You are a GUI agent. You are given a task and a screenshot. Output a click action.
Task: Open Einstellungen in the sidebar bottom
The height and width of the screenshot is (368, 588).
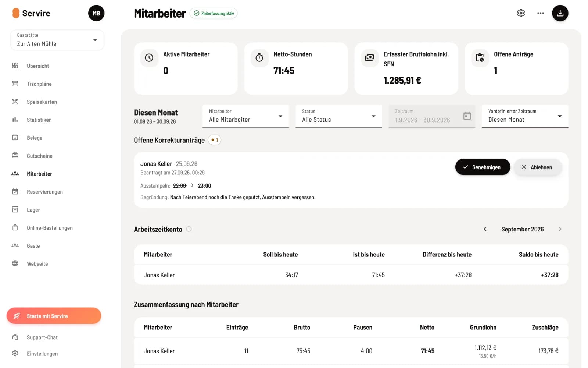(42, 354)
